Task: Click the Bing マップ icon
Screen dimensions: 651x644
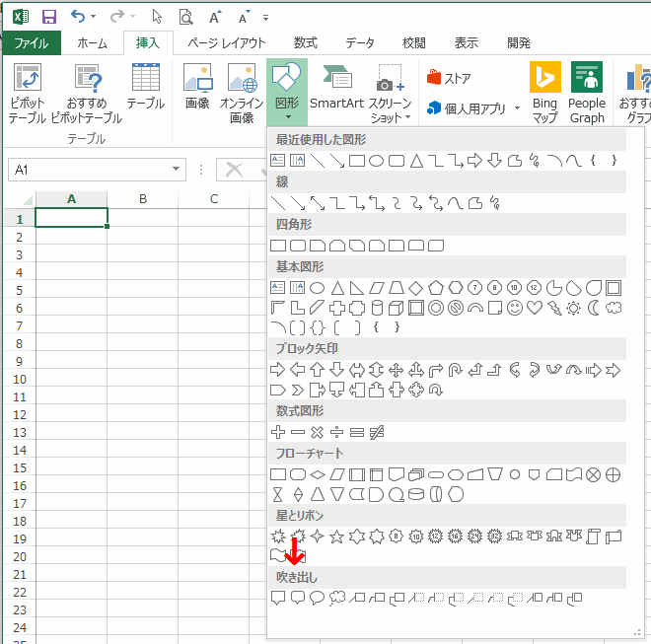Action: tap(545, 93)
